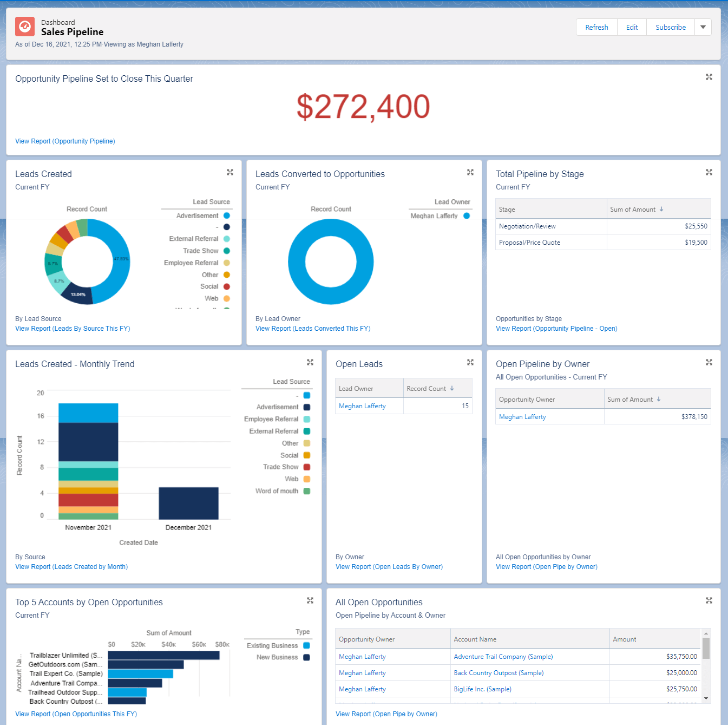Image resolution: width=728 pixels, height=726 pixels.
Task: Click the Web legend swatch in Leads Created
Action: point(227,298)
